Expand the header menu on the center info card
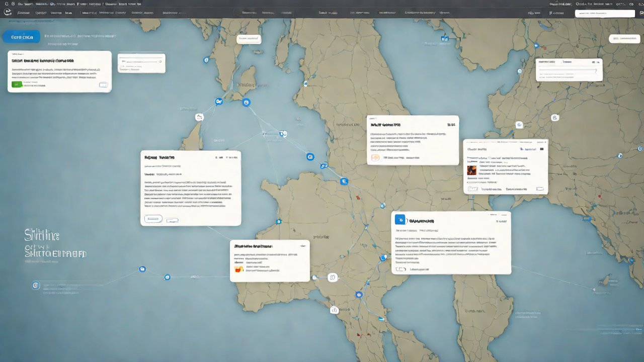 pos(451,124)
